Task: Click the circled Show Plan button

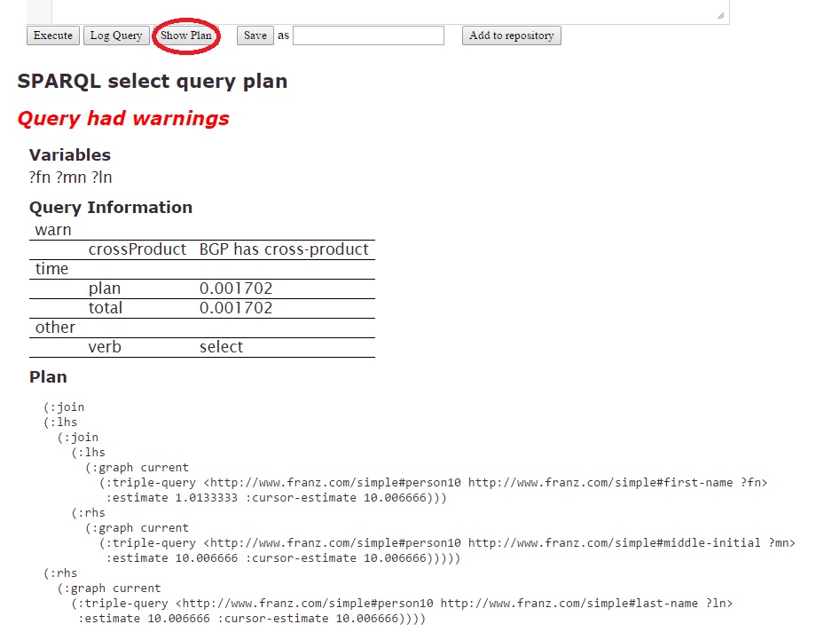Action: click(x=186, y=36)
